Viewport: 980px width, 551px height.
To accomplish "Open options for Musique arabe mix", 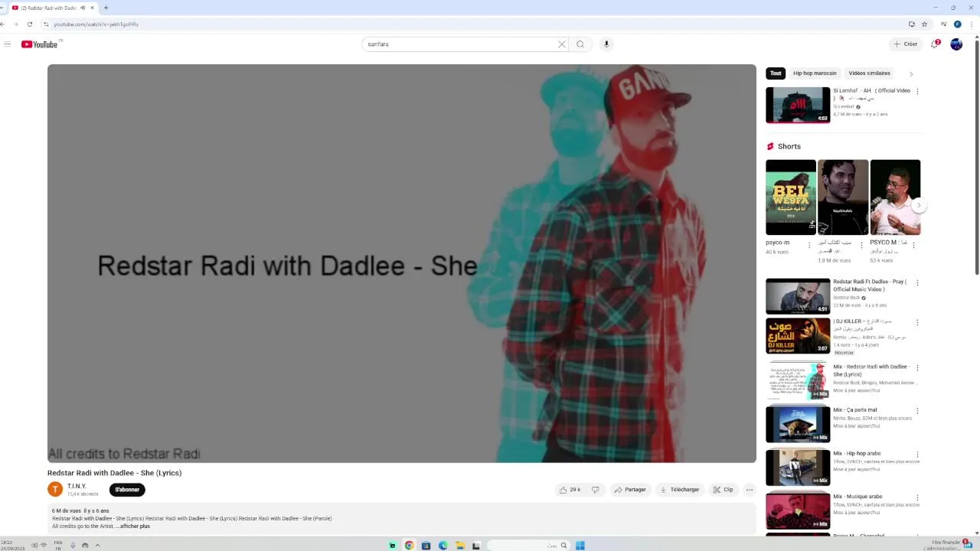I will click(x=917, y=497).
